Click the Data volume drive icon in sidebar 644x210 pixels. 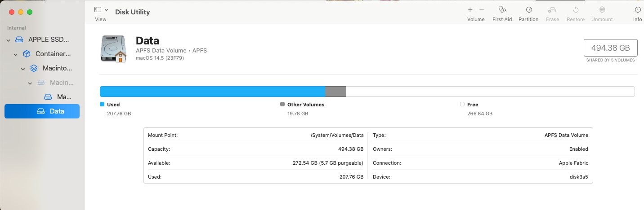pos(41,111)
